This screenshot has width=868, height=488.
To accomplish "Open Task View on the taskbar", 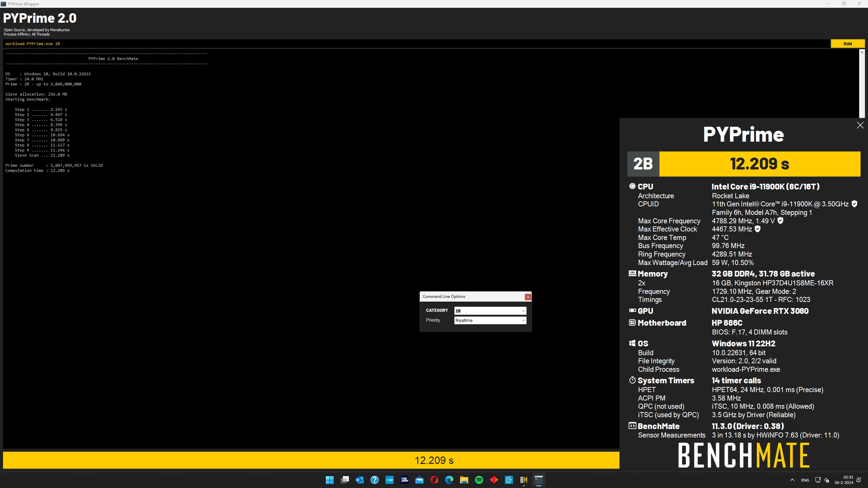I will (x=345, y=480).
